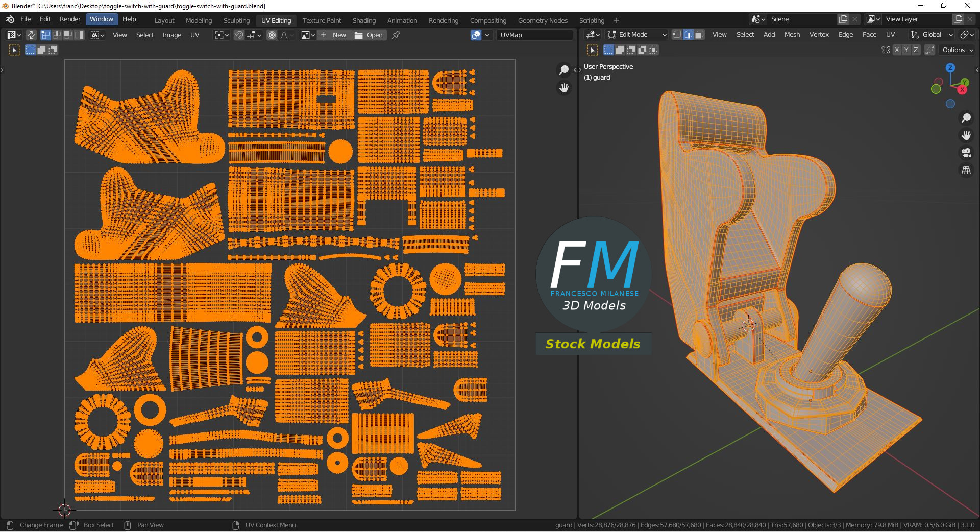Viewport: 980px width, 532px height.
Task: Open the Options dropdown in viewport
Action: pyautogui.click(x=958, y=50)
